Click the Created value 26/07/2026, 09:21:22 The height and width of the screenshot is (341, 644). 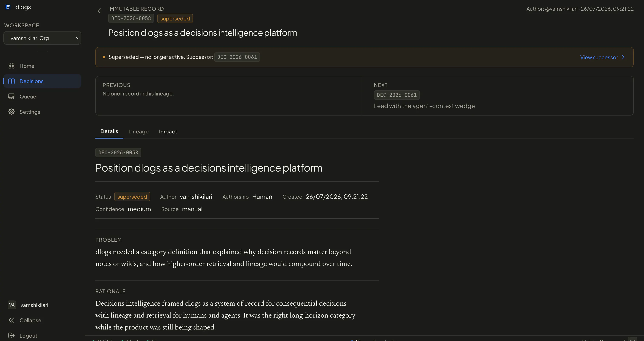click(337, 197)
